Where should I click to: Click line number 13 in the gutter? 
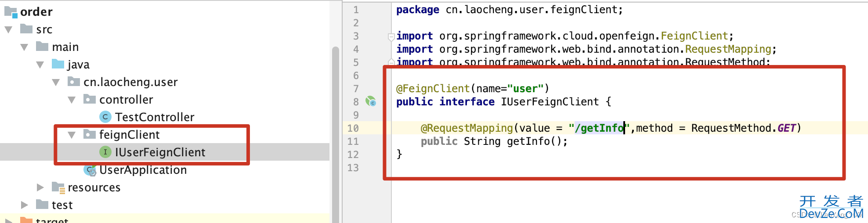pos(353,168)
